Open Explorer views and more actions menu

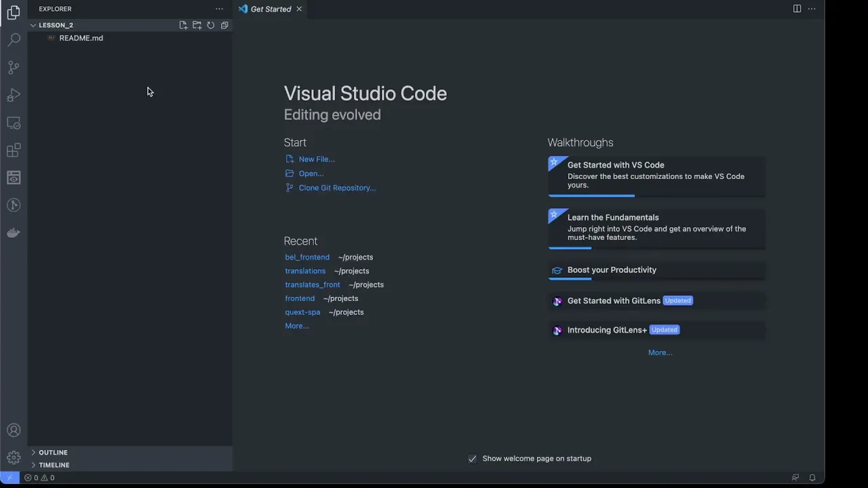coord(219,9)
